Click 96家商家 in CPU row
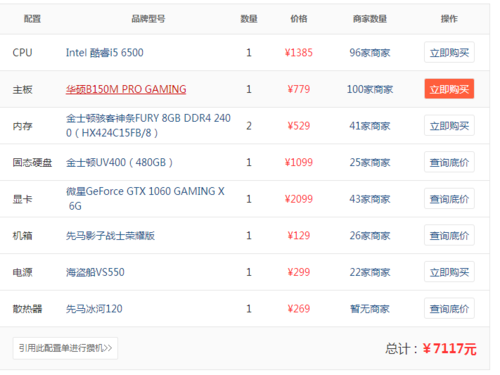500x375 pixels. (370, 53)
